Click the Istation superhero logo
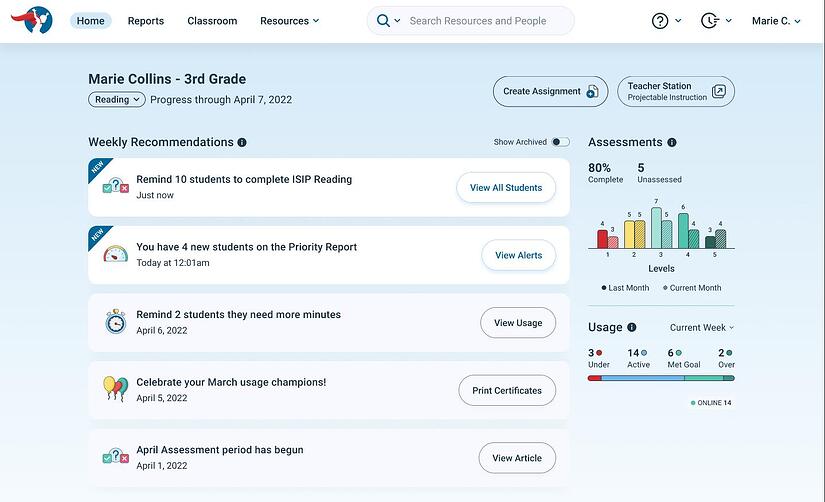Screen dimensions: 825x502 coord(33,19)
